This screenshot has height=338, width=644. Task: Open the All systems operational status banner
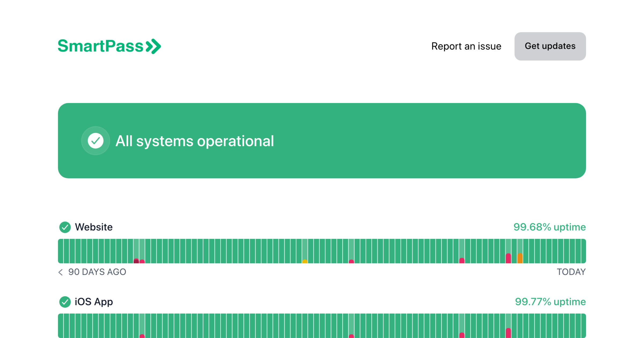322,141
